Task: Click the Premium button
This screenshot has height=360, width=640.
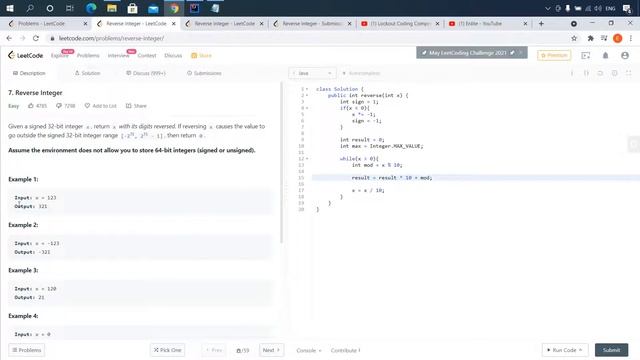Action: click(554, 55)
